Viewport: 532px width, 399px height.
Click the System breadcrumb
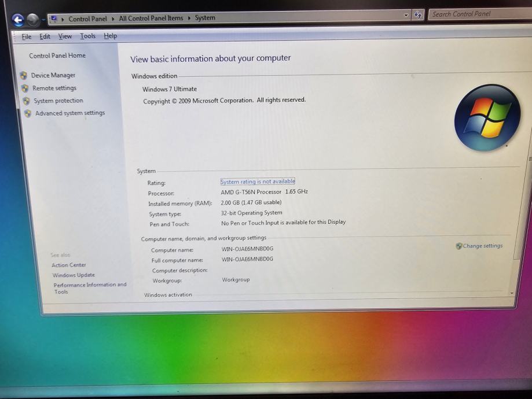coord(205,17)
